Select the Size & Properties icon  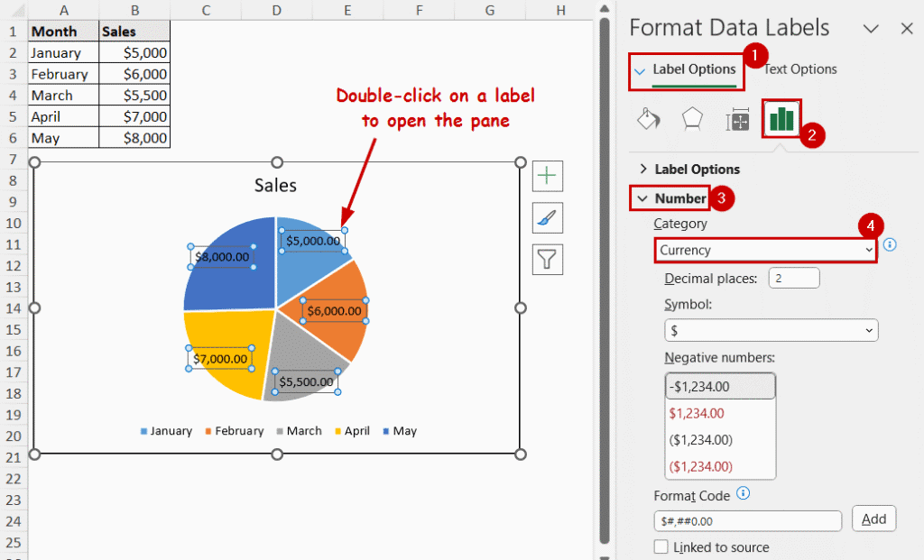[740, 118]
